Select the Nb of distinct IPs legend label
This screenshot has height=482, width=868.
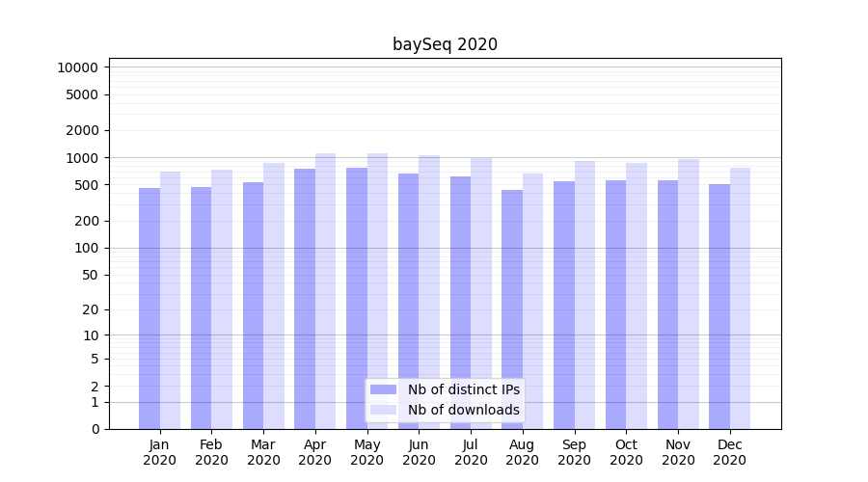(463, 389)
